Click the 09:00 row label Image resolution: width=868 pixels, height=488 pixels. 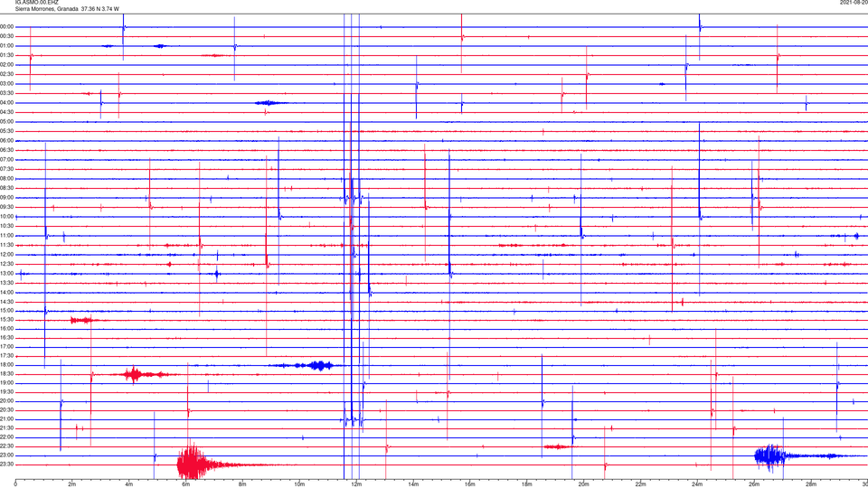click(x=7, y=198)
